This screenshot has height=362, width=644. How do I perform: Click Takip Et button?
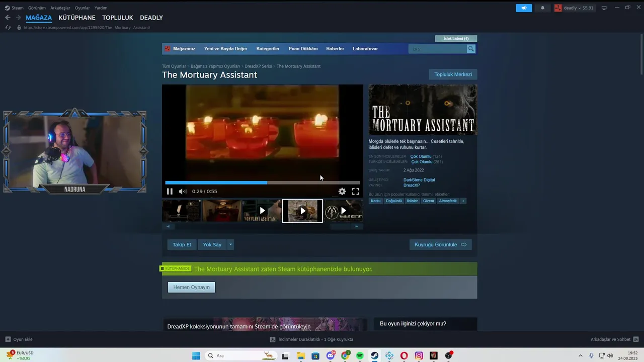coord(182,244)
